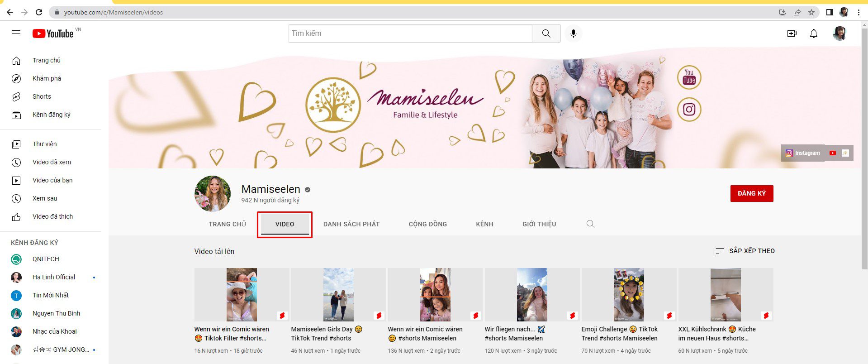Screen dimensions: 868x364
Task: Switch to TRANG CHỦ channel tab
Action: 227,224
